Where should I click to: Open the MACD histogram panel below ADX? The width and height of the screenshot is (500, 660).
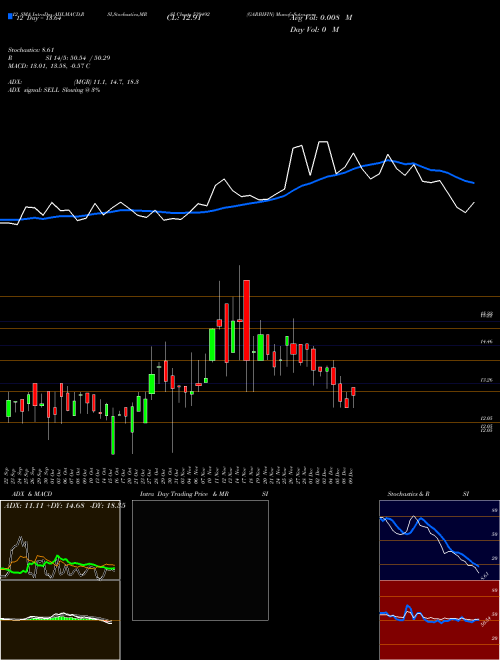click(60, 620)
